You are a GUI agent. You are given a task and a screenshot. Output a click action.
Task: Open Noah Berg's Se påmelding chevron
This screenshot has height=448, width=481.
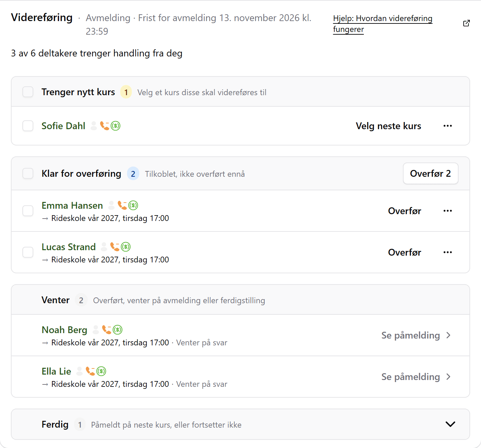click(x=448, y=335)
